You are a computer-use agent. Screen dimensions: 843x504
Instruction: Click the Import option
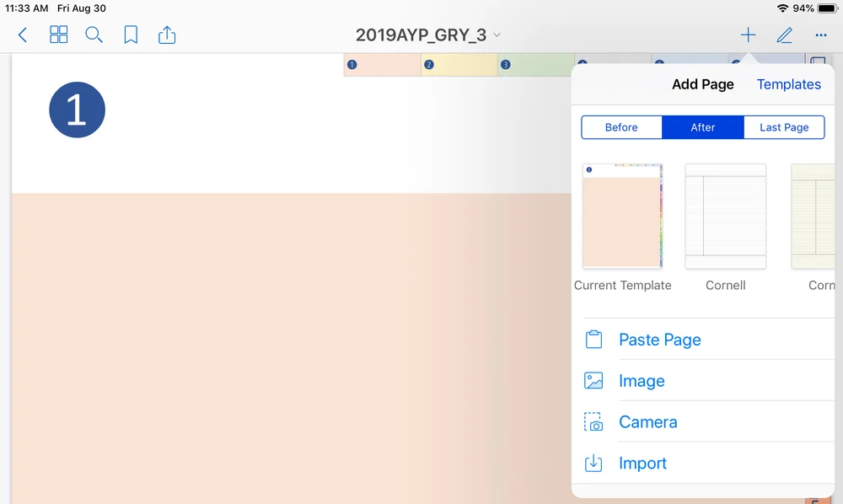point(642,463)
